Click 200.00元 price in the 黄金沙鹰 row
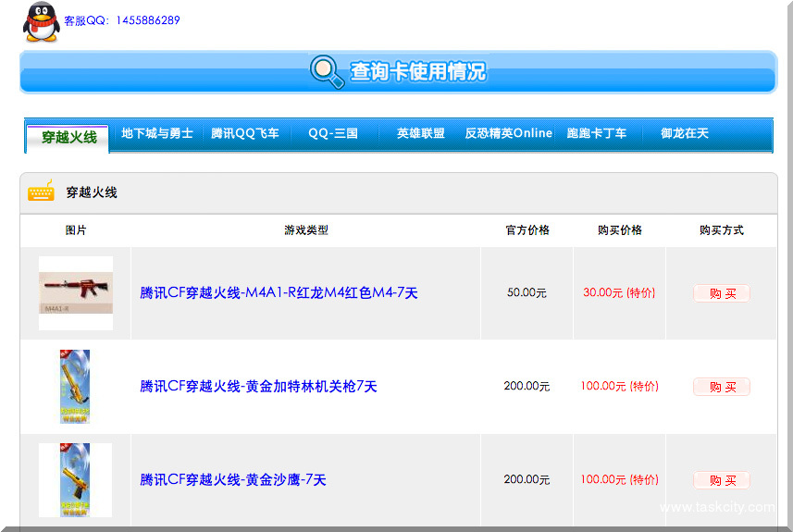Image resolution: width=793 pixels, height=532 pixels. tap(527, 479)
